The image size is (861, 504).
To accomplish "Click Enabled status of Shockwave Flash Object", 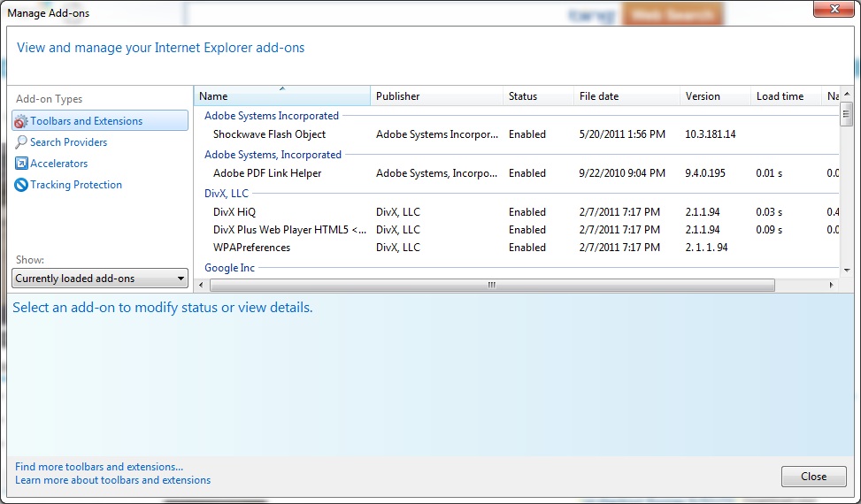I will pos(527,134).
